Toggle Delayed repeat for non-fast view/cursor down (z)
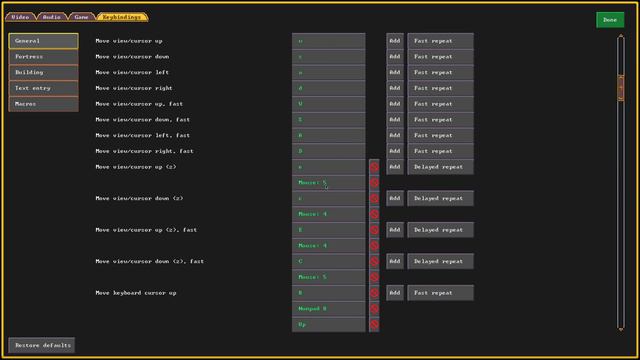640x360 pixels. tap(440, 198)
